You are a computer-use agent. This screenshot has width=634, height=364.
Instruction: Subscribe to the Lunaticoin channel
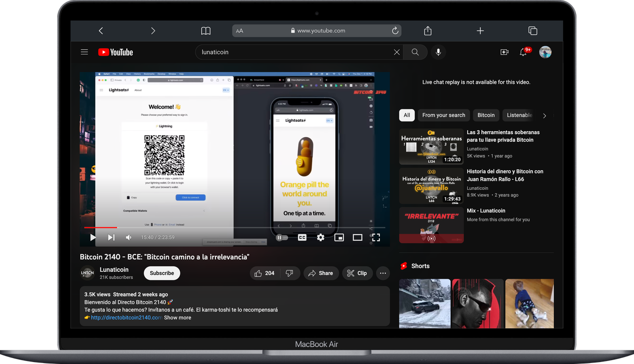click(x=162, y=273)
